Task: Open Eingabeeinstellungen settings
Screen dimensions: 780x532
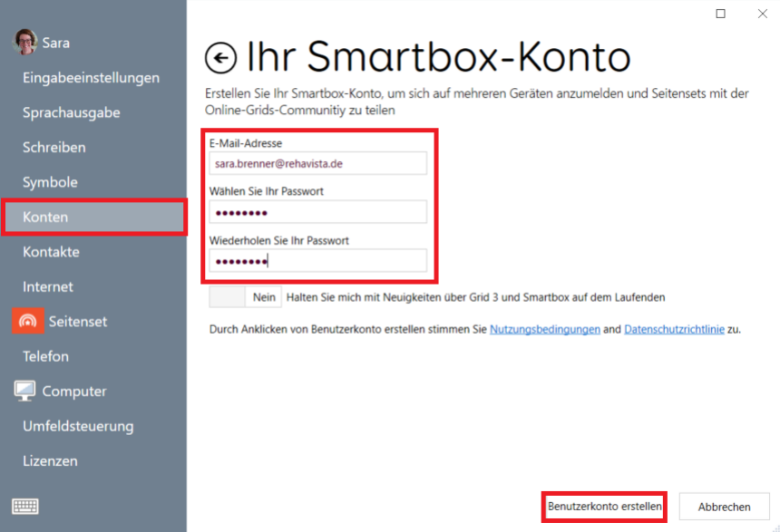Action: coord(91,78)
